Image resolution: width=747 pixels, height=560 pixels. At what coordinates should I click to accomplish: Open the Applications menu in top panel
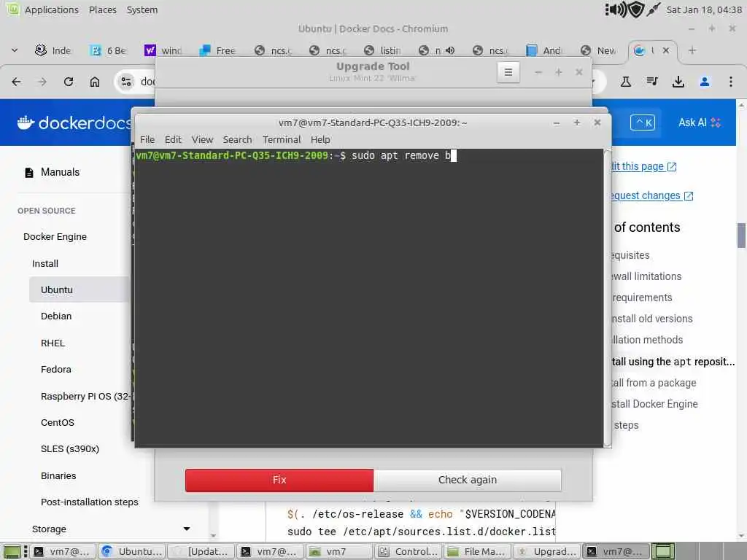click(52, 9)
